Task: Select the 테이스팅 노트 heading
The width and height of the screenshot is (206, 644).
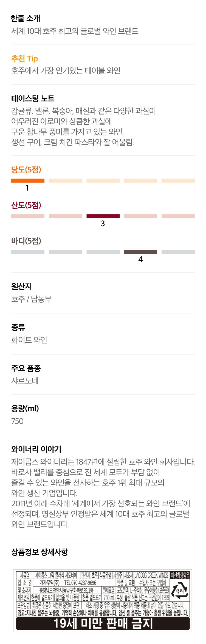Action: (x=33, y=98)
